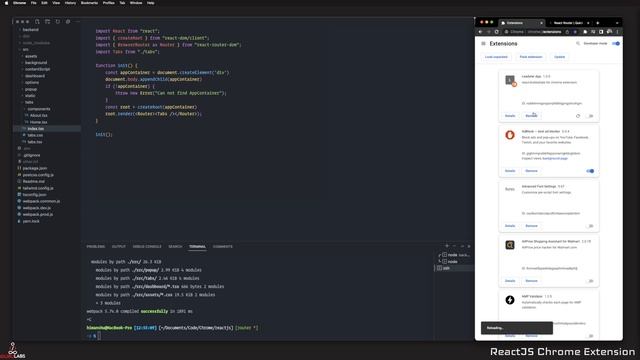Switch to the React Router browser tab
This screenshot has width=640, height=360.
pos(568,23)
